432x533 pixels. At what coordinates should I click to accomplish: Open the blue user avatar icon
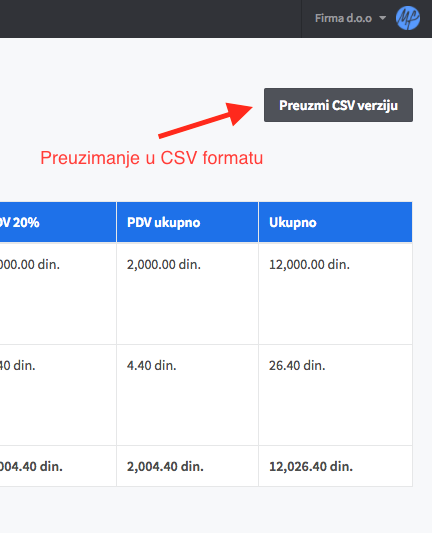coord(408,18)
